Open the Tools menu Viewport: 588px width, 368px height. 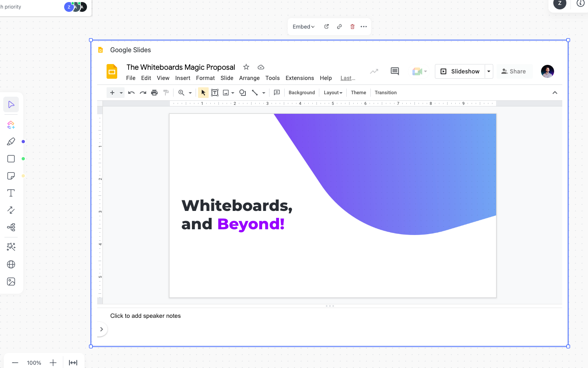coord(272,78)
